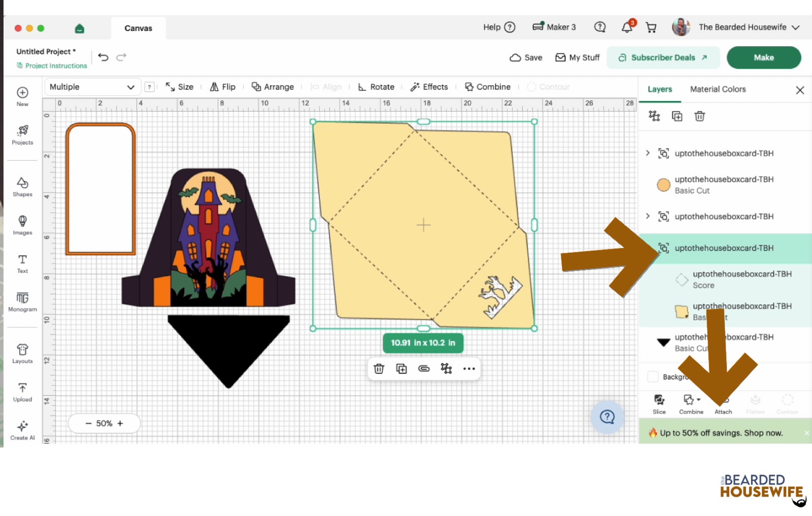The width and height of the screenshot is (812, 516).
Task: Click the Make button
Action: point(764,57)
